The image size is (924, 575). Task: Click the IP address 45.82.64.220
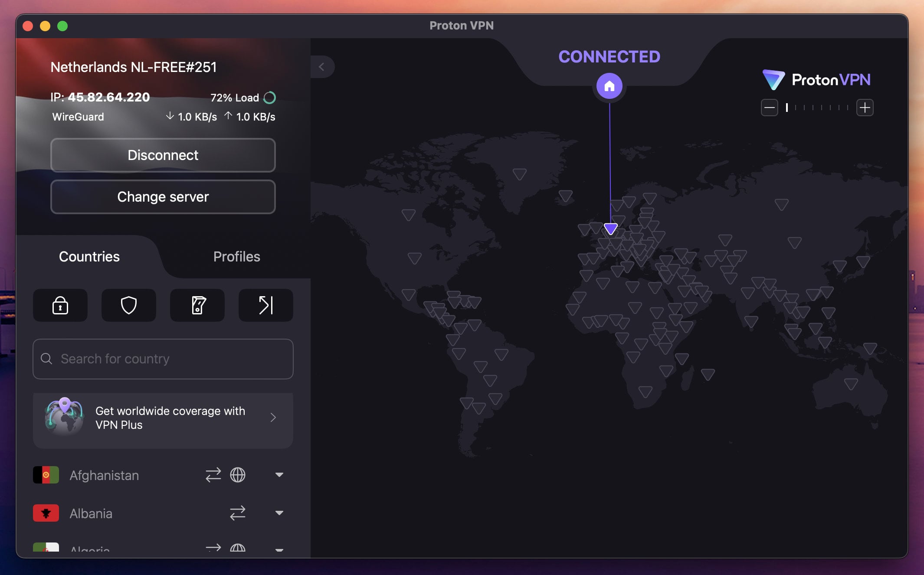coord(109,97)
